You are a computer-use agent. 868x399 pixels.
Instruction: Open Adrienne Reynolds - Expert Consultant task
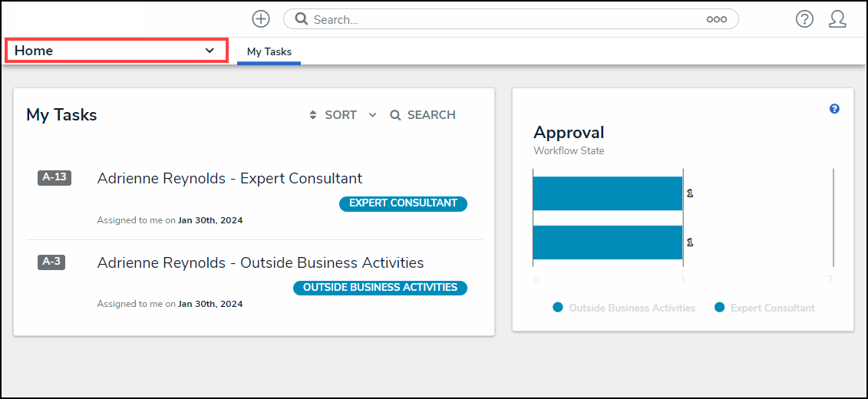[x=229, y=178]
